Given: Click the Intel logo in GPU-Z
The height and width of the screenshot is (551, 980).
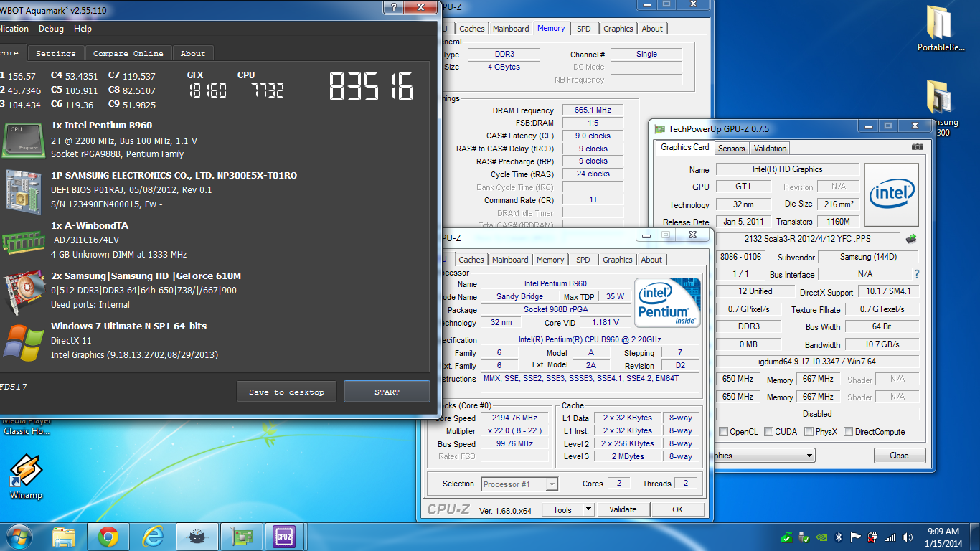Looking at the screenshot, I should 892,193.
